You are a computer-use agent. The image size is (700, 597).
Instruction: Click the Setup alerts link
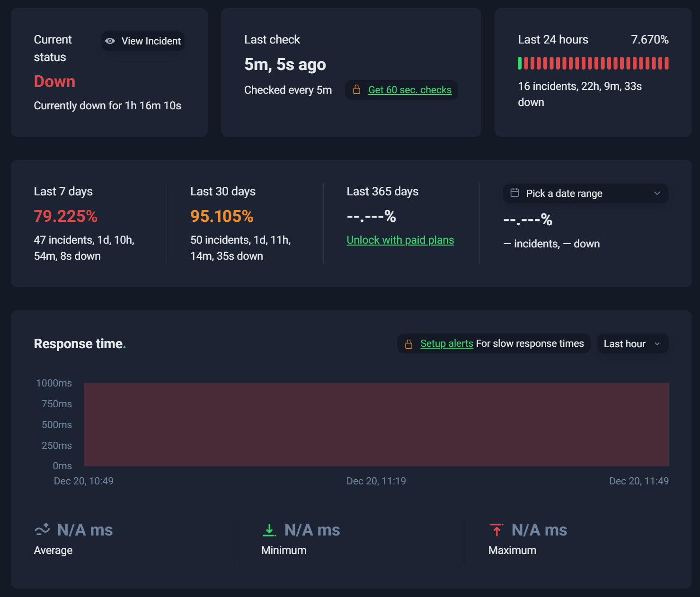coord(447,343)
